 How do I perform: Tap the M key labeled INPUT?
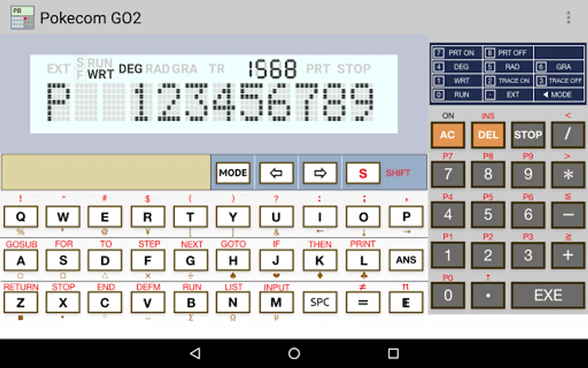click(276, 303)
